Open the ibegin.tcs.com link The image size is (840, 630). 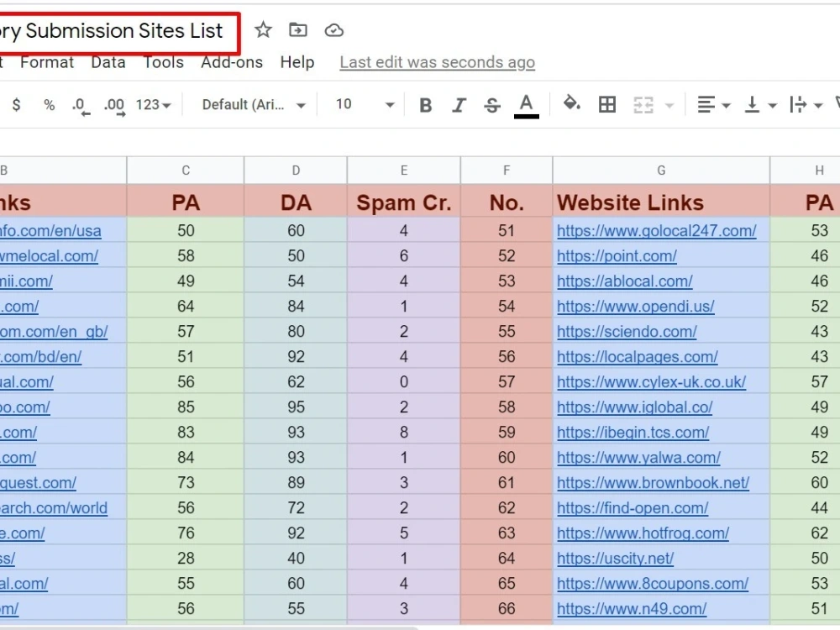[x=633, y=433]
